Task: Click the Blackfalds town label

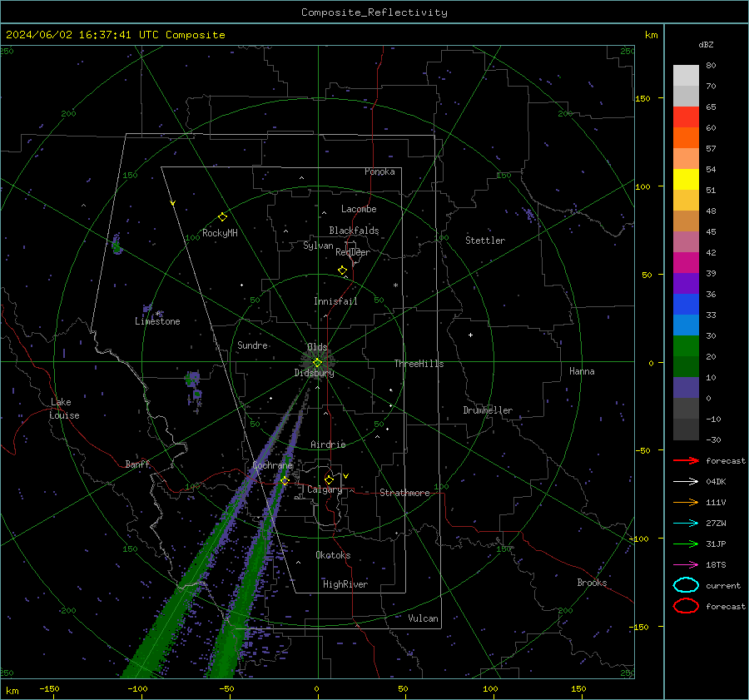Action: pyautogui.click(x=354, y=231)
